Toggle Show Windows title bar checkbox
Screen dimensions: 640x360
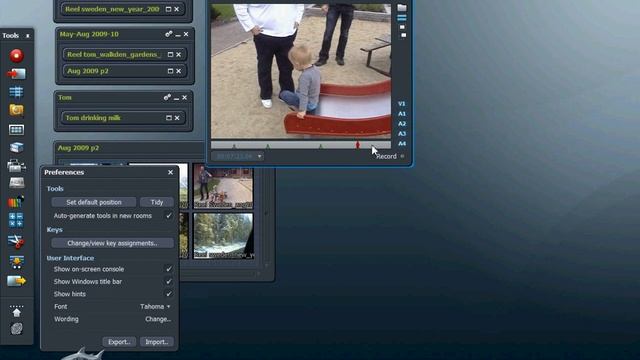169,282
